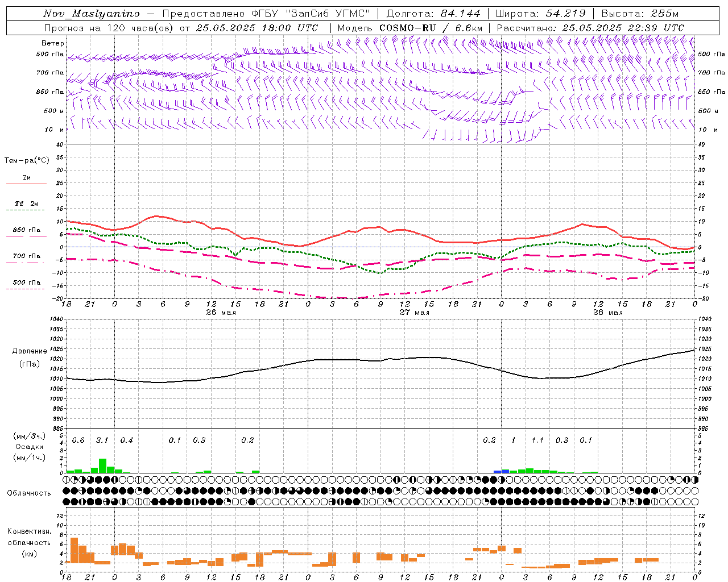
Task: Click the model label COSMO-RU / 6.6км
Action: (x=431, y=28)
